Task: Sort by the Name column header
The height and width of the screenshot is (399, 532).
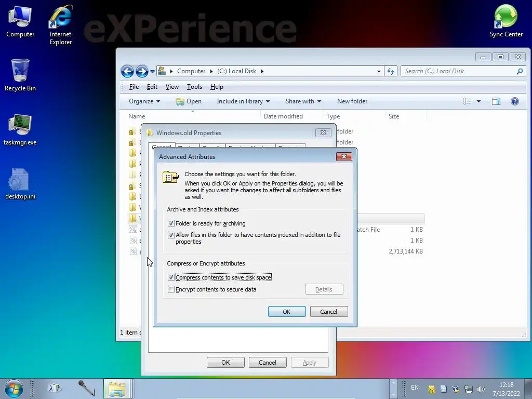Action: 192,116
